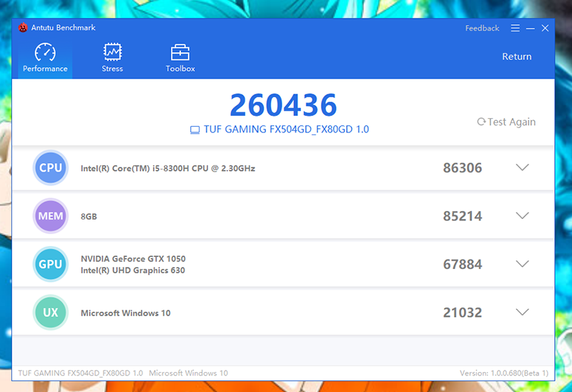Click Intel(R) UHD Graphics 630 text
The image size is (572, 392).
[133, 270]
